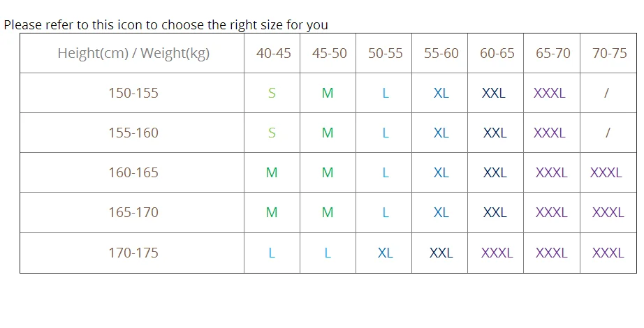This screenshot has height=328, width=644.
Task: Click the "Please refer to this icon" instruction text
Action: (166, 25)
